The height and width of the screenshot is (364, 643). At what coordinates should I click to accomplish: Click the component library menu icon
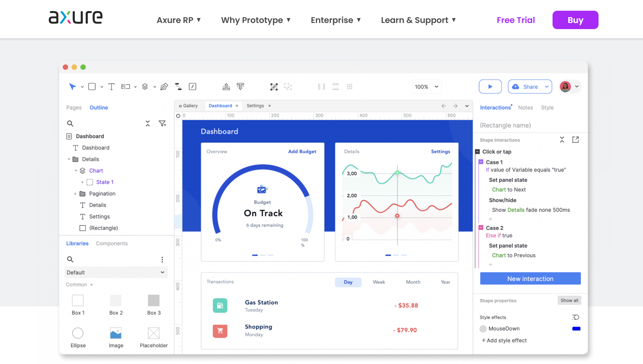[x=162, y=260]
